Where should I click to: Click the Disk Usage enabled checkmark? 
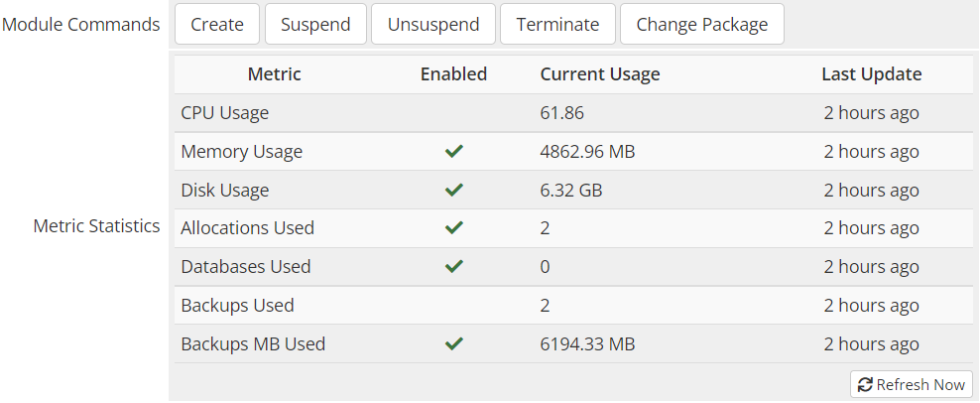pos(454,190)
